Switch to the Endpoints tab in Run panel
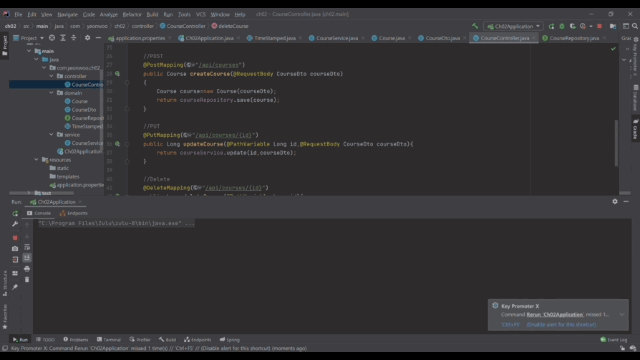This screenshot has width=640, height=360. 73,213
